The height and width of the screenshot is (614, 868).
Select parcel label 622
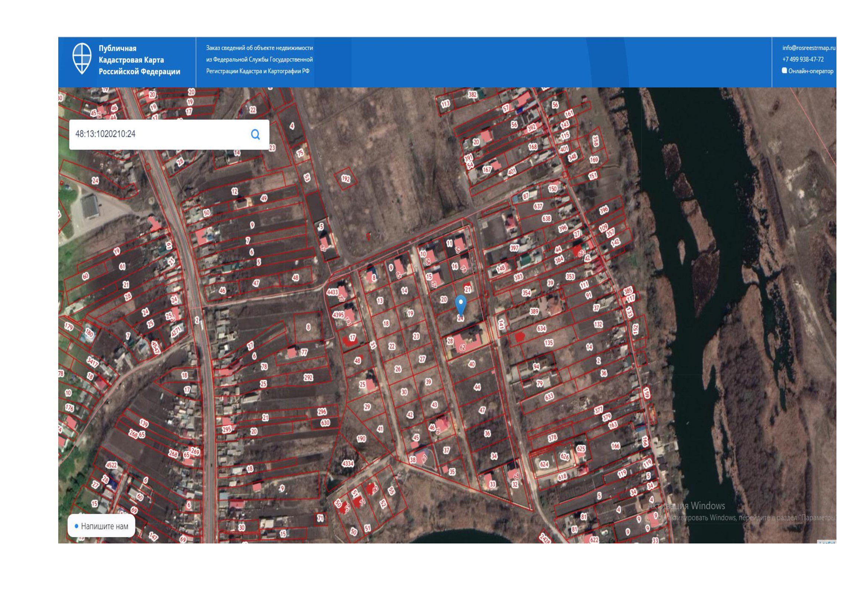[x=594, y=539]
